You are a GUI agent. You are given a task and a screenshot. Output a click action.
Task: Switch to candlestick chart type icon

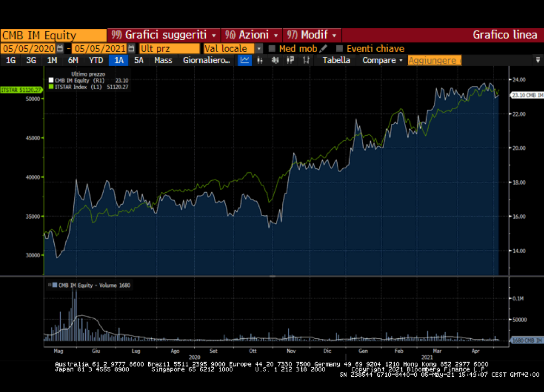coord(275,60)
